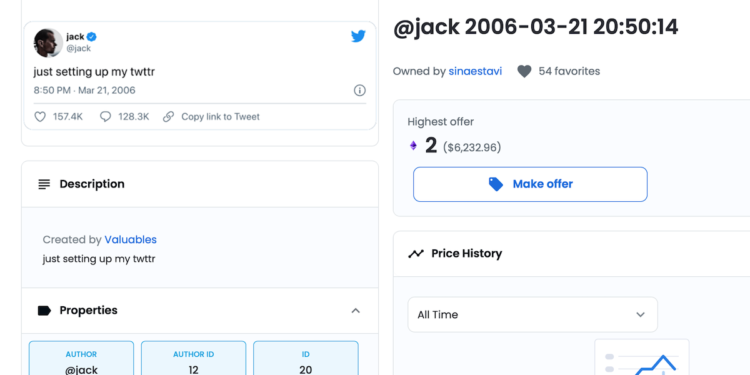The image size is (750, 375).
Task: Click the Twitter bird logo
Action: point(358,36)
